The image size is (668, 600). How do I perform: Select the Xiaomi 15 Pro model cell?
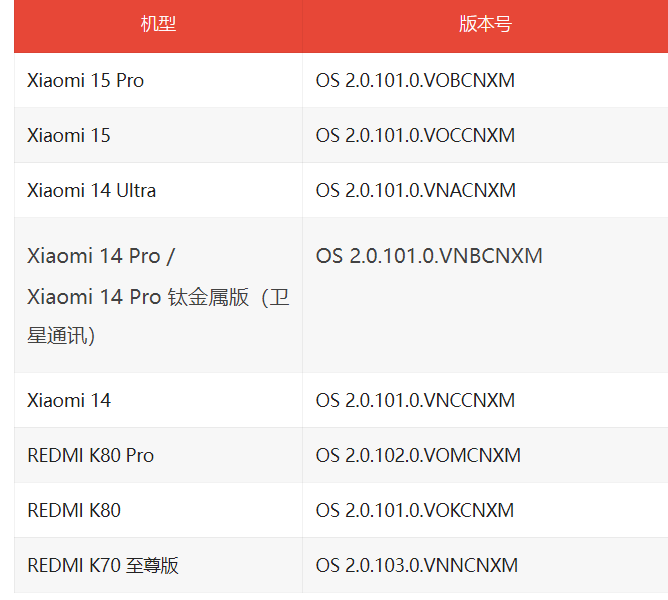86,80
